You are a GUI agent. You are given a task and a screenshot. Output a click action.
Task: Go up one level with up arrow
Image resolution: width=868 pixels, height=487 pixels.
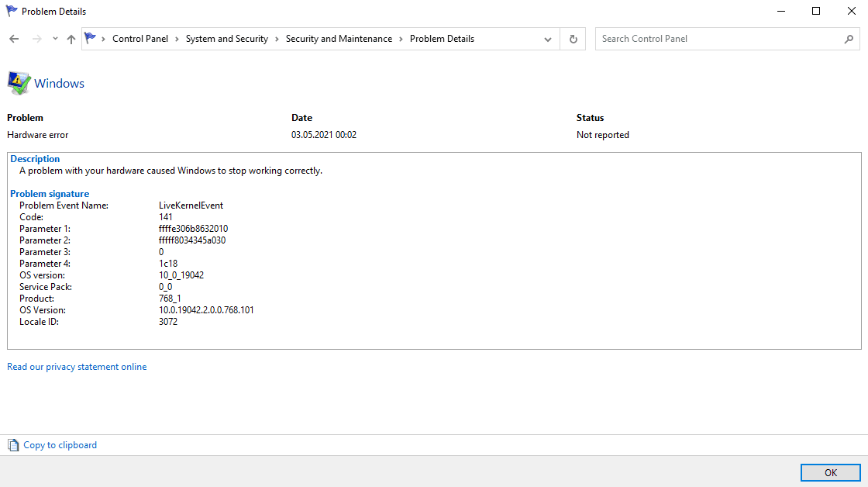[71, 39]
